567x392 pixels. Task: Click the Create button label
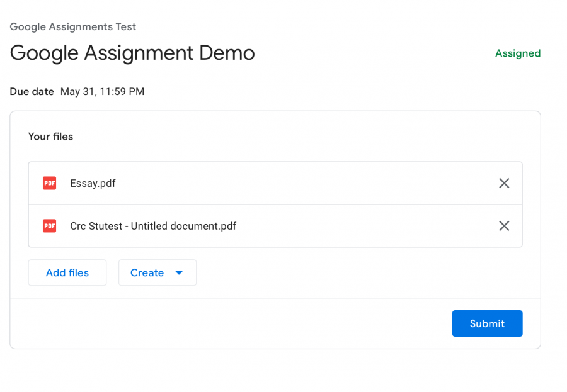point(147,273)
